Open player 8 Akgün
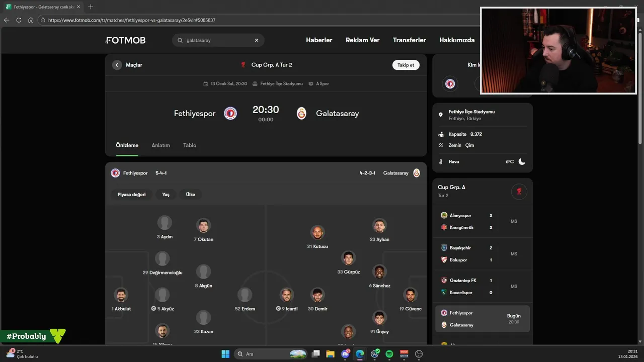 203,277
